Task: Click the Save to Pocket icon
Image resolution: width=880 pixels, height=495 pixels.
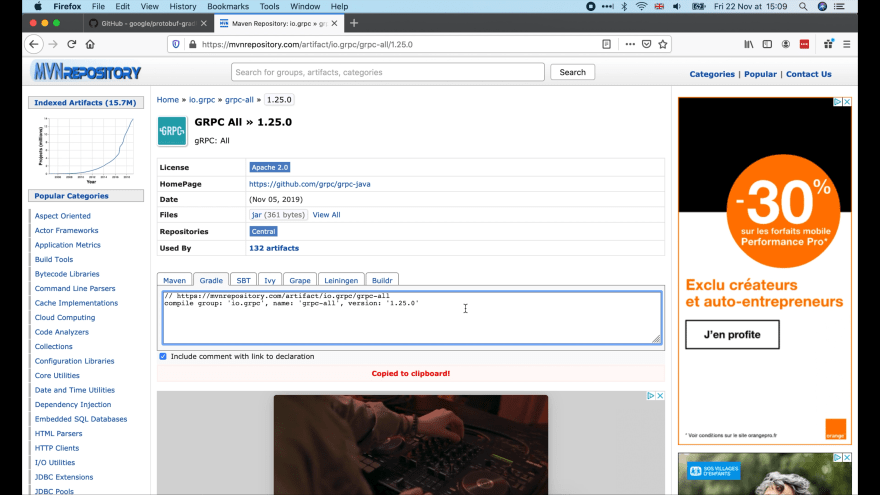Action: (x=647, y=44)
